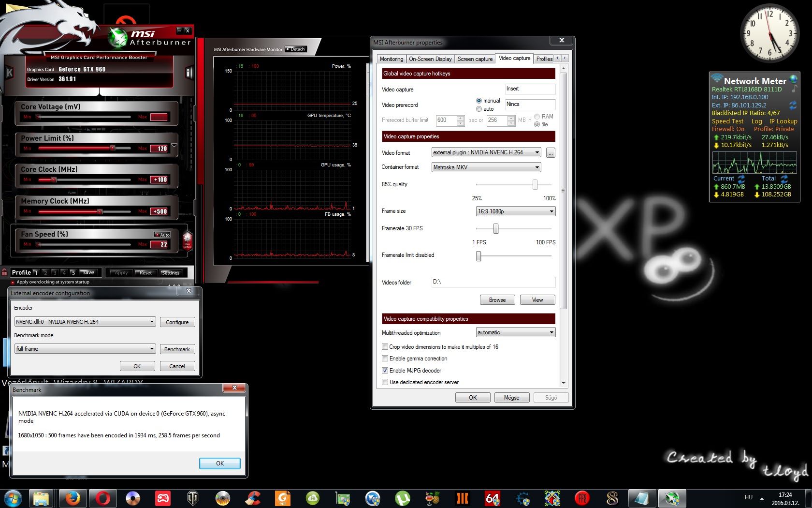Click the Memory Clock slider handle

100,211
